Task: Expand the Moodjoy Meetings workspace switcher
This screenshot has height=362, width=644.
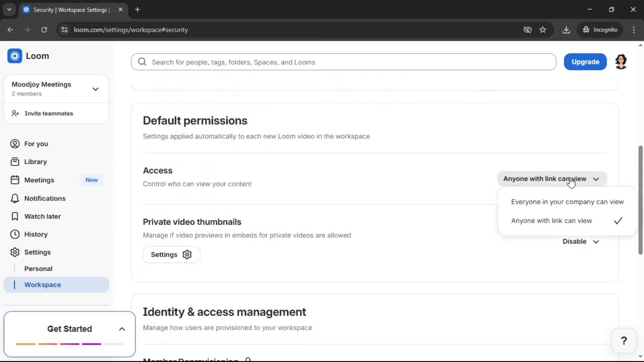Action: click(x=96, y=89)
